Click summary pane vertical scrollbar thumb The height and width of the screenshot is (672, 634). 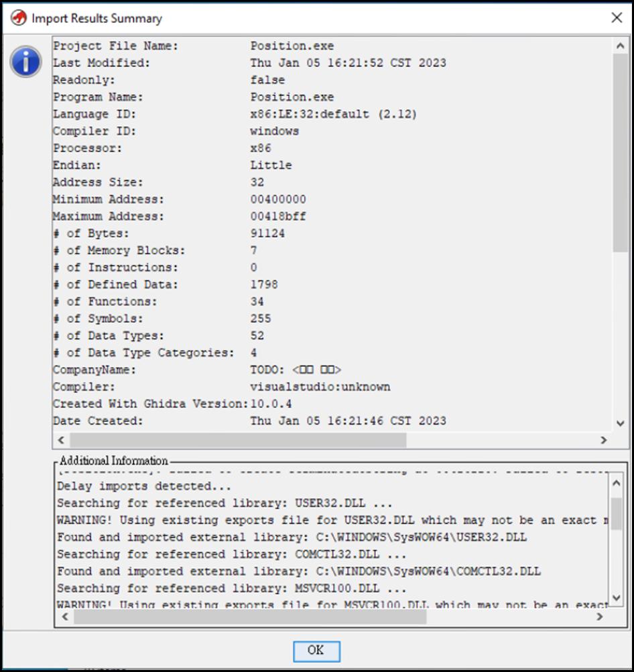[x=620, y=152]
